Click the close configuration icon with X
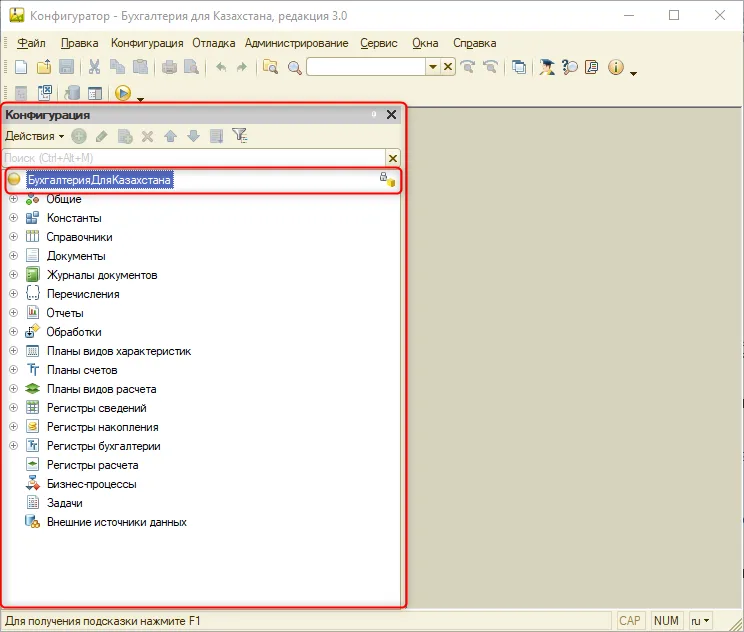Screen dimensions: 744x632 [45, 93]
